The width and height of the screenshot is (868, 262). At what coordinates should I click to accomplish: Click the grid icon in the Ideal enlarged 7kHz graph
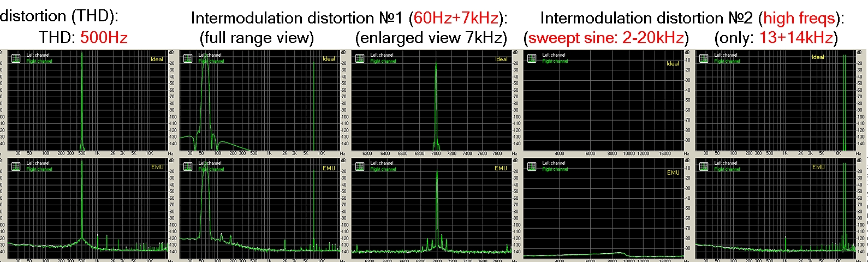(360, 58)
